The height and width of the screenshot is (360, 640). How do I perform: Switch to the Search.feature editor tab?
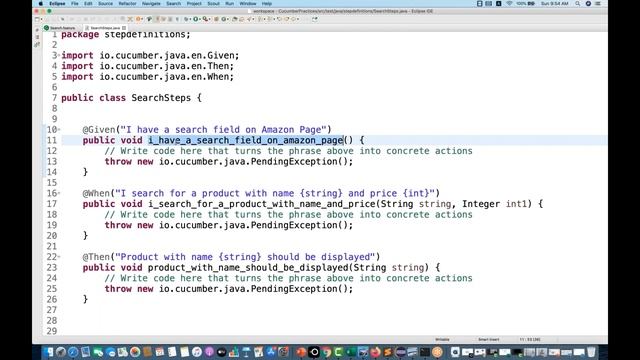(60, 28)
